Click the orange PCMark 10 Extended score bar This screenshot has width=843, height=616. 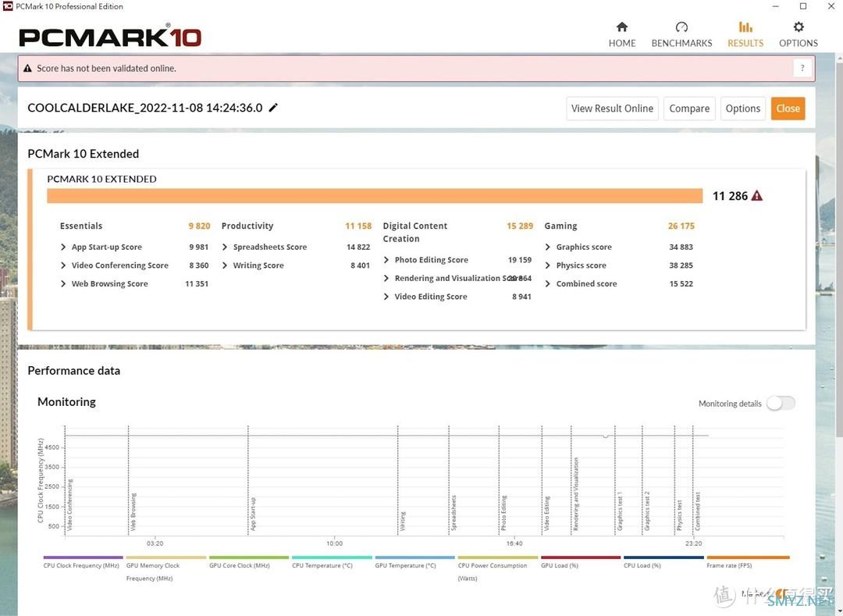(x=375, y=196)
